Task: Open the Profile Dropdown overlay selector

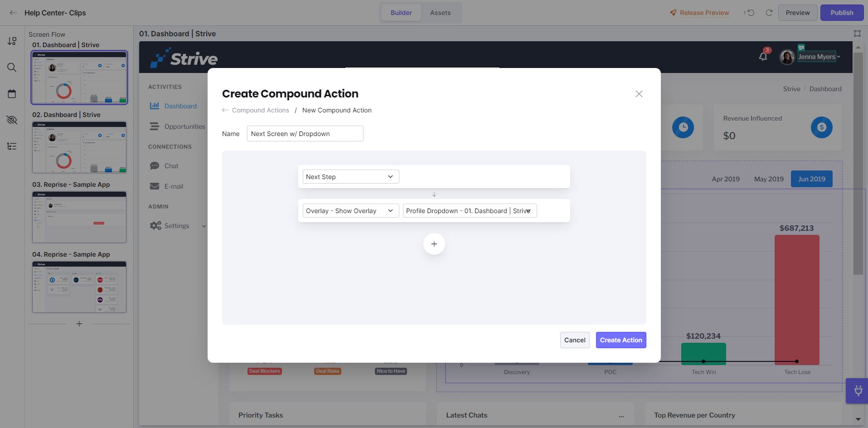Action: [470, 211]
